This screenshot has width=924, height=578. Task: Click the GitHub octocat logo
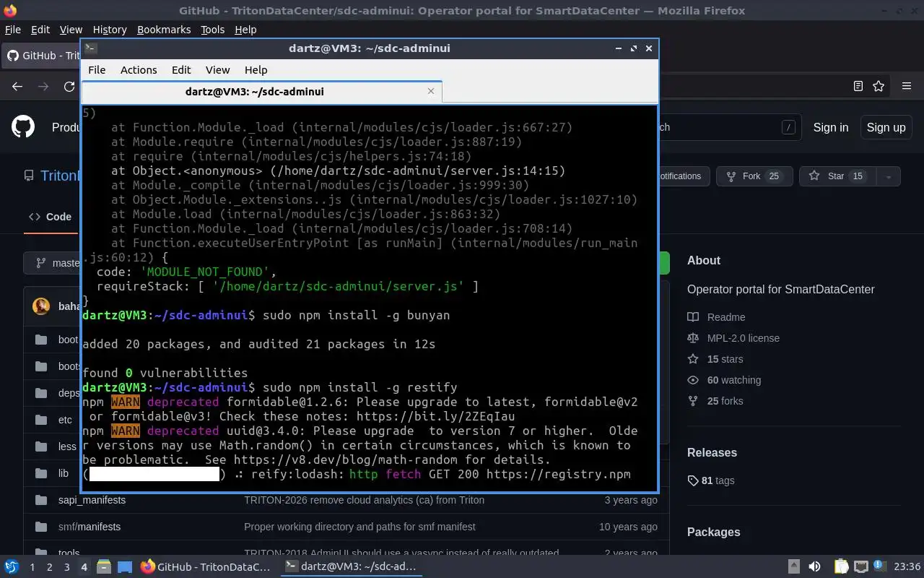pyautogui.click(x=23, y=127)
